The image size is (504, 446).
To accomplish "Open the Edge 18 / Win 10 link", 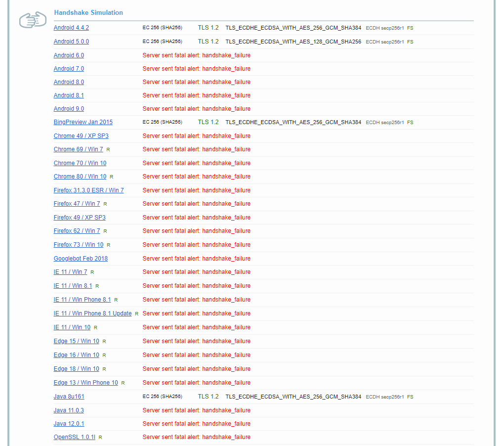I will (x=76, y=369).
